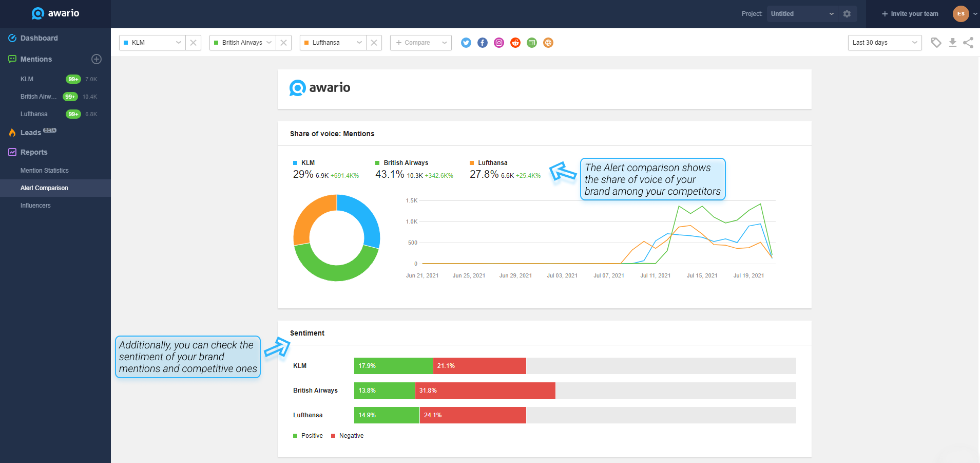Click the 43.1% British Airways share value
The width and height of the screenshot is (980, 463).
point(390,174)
